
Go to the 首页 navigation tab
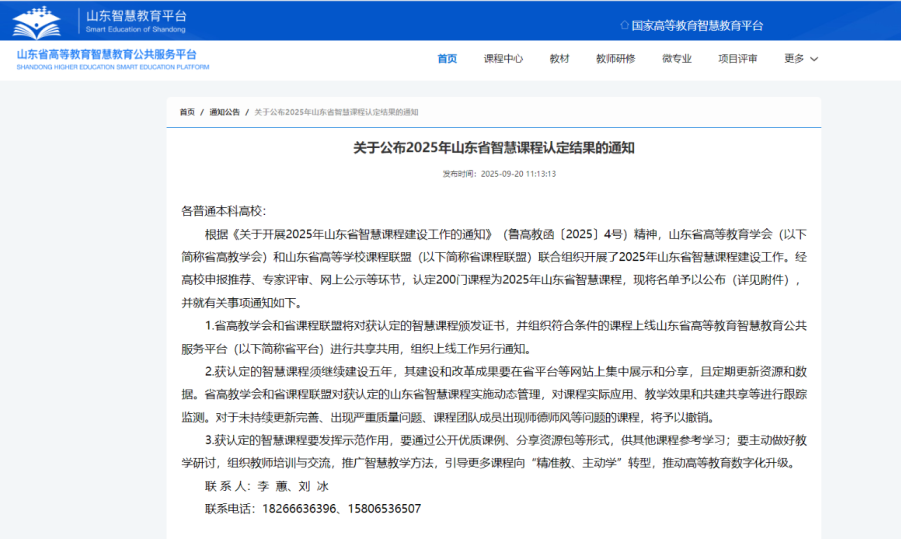coord(447,59)
